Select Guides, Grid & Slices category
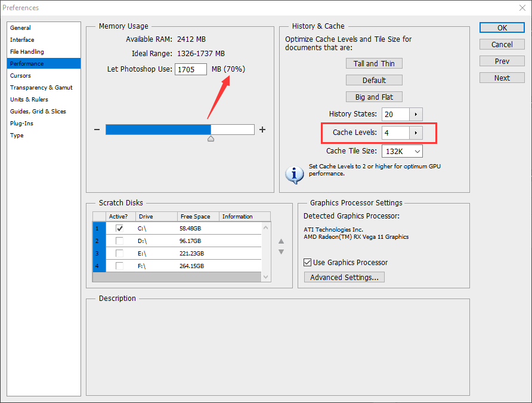532x403 pixels. [x=44, y=111]
